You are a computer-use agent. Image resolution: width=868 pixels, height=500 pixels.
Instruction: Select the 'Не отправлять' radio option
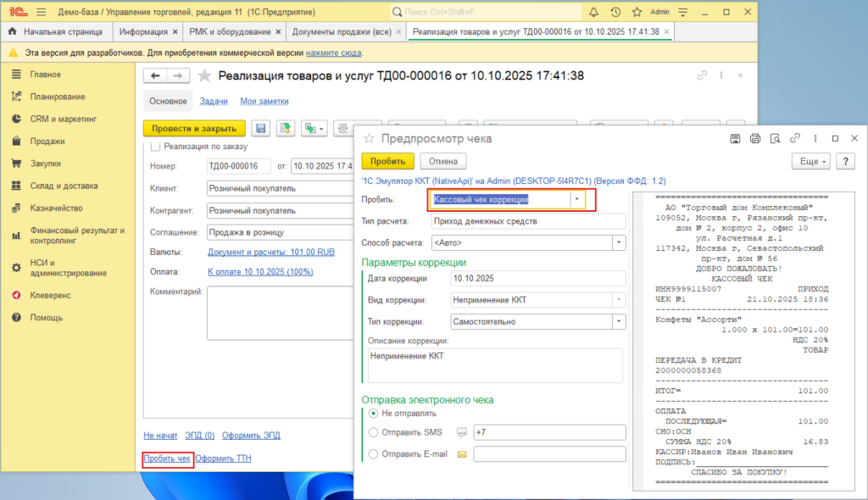point(374,414)
